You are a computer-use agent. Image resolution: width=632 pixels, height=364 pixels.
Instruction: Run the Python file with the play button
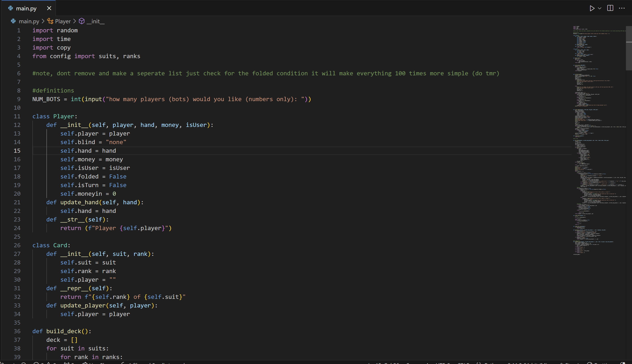click(x=592, y=8)
